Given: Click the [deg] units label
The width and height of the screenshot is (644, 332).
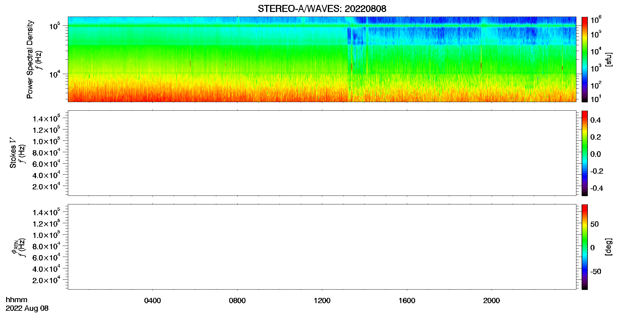Looking at the screenshot, I should [609, 247].
